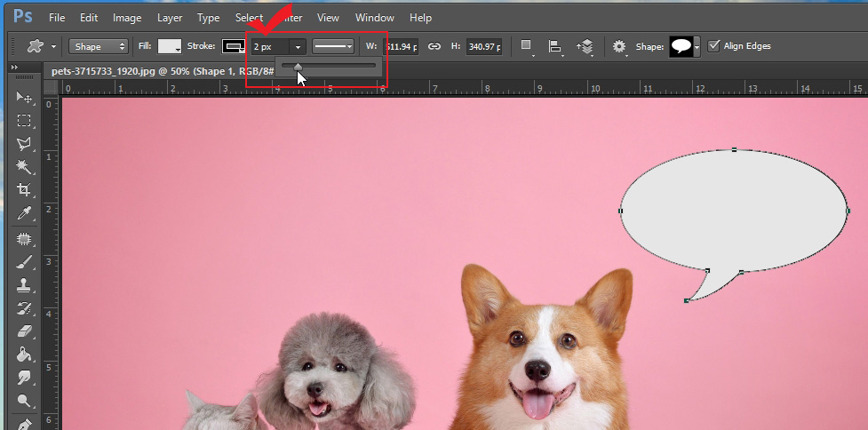The height and width of the screenshot is (430, 868).
Task: Click the leftmost anchor point of the bubble
Action: 620,211
